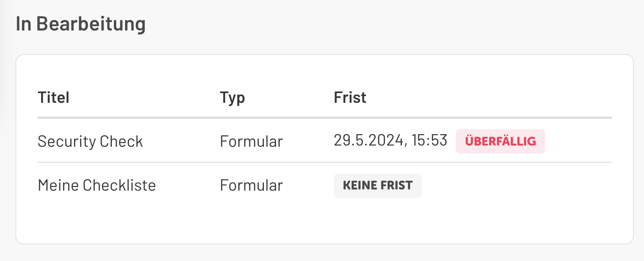644x261 pixels.
Task: Click the Security Check title text
Action: point(90,141)
